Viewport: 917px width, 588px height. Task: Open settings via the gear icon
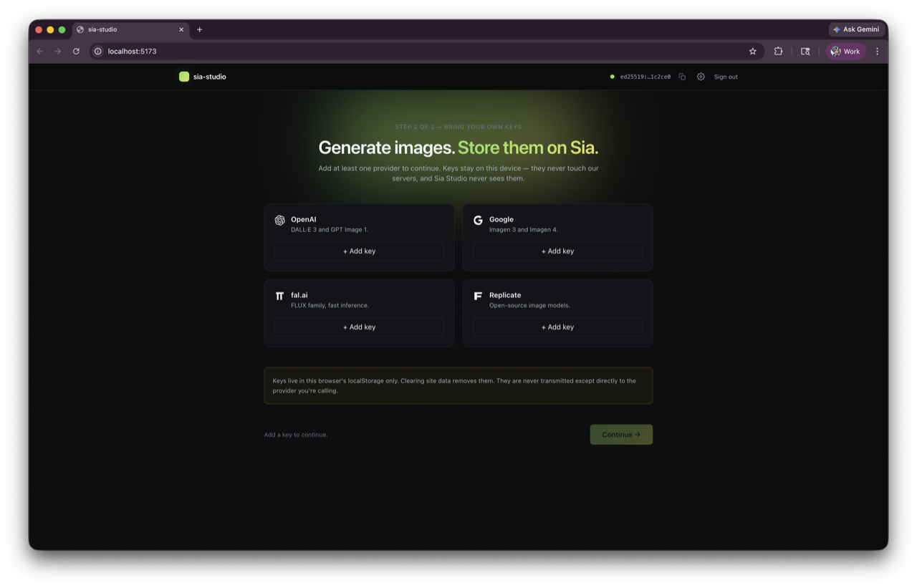tap(701, 77)
